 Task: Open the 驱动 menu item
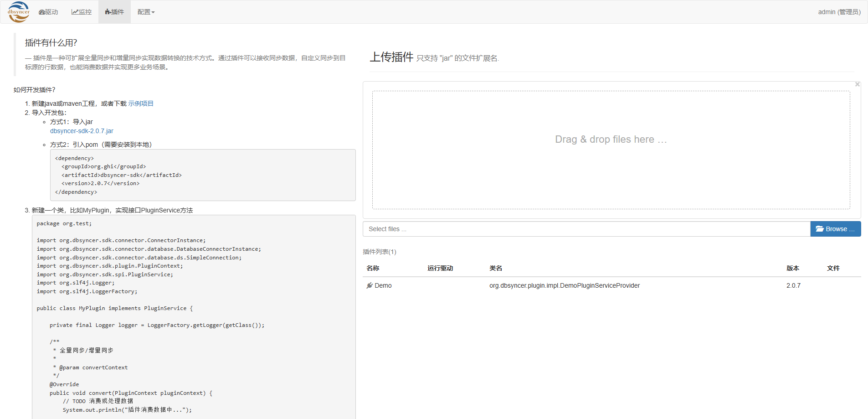click(x=48, y=12)
